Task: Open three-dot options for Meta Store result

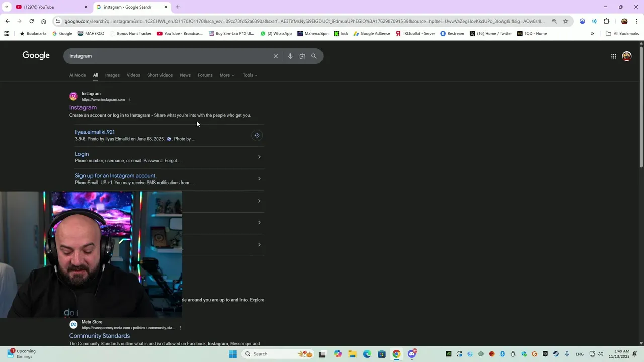Action: [x=180, y=328]
